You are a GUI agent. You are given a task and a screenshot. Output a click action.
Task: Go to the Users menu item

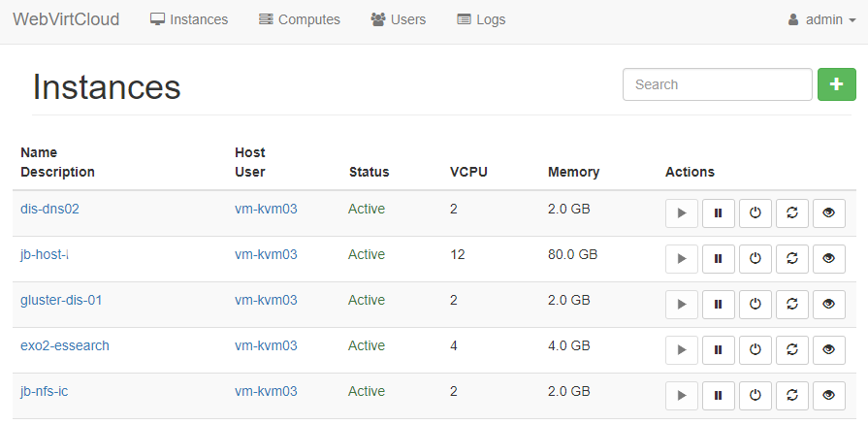399,19
